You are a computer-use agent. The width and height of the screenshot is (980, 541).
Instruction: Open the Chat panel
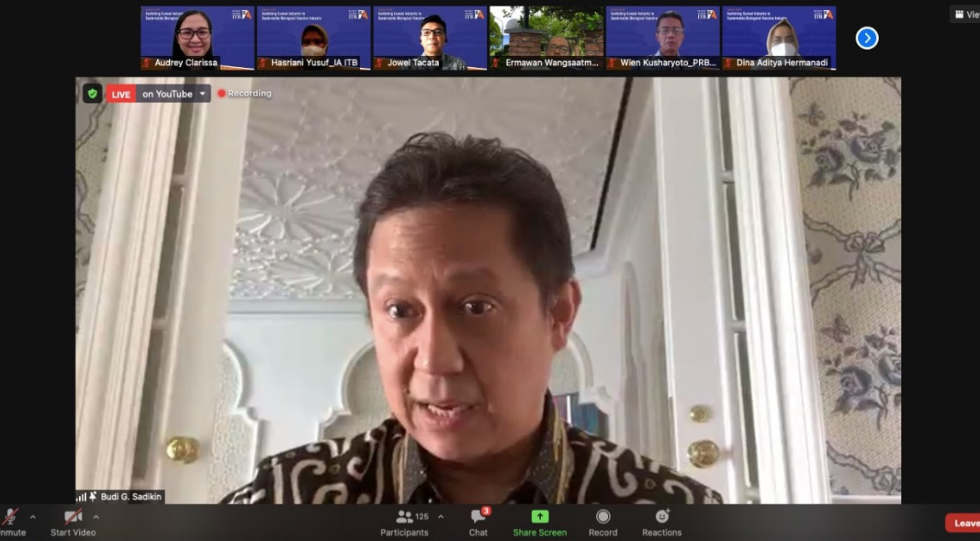[478, 522]
